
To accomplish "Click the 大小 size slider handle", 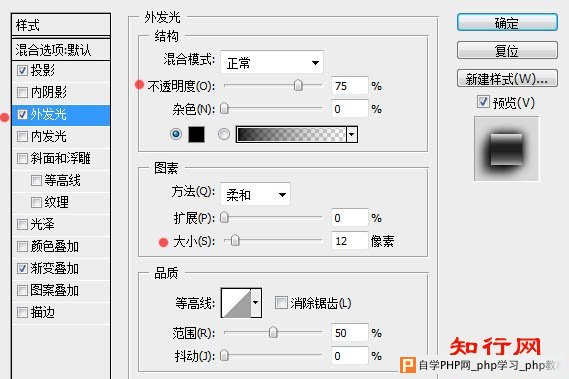I will click(235, 240).
